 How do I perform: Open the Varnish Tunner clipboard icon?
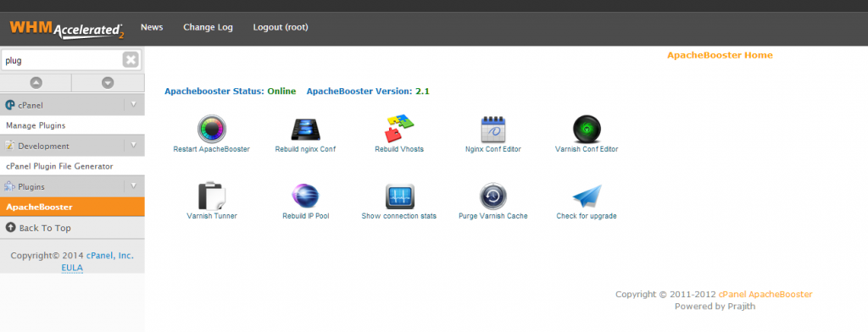click(211, 196)
